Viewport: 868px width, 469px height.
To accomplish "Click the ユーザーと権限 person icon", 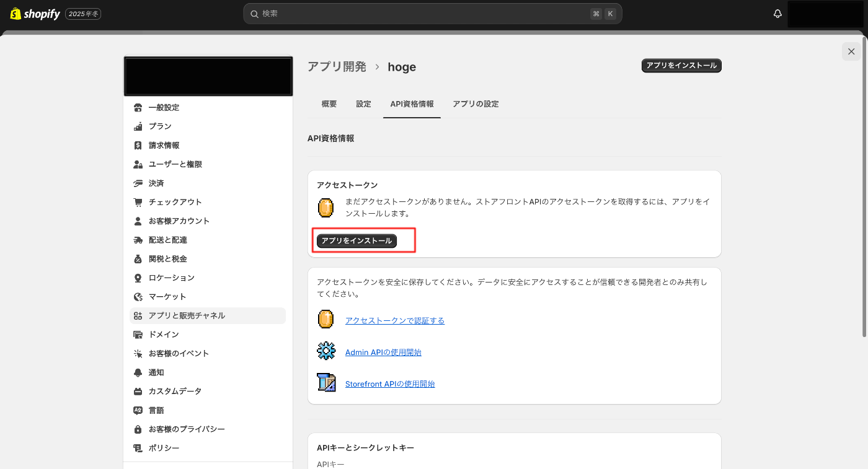I will 138,164.
